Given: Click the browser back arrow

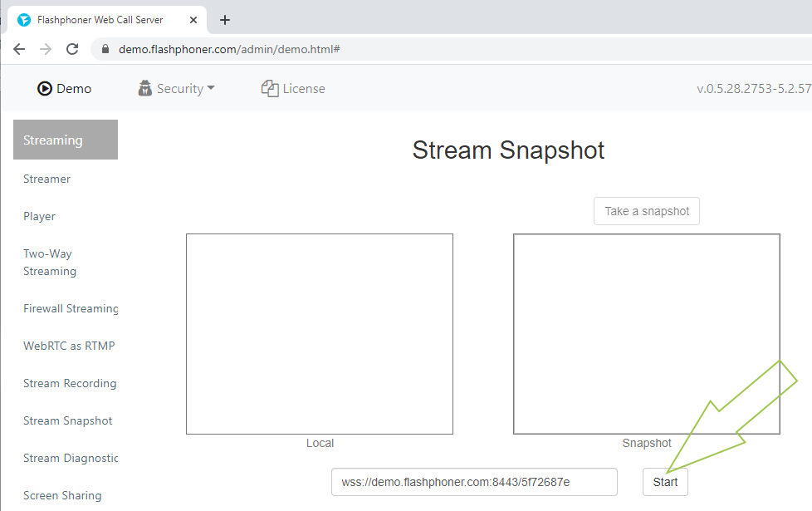Looking at the screenshot, I should [19, 49].
